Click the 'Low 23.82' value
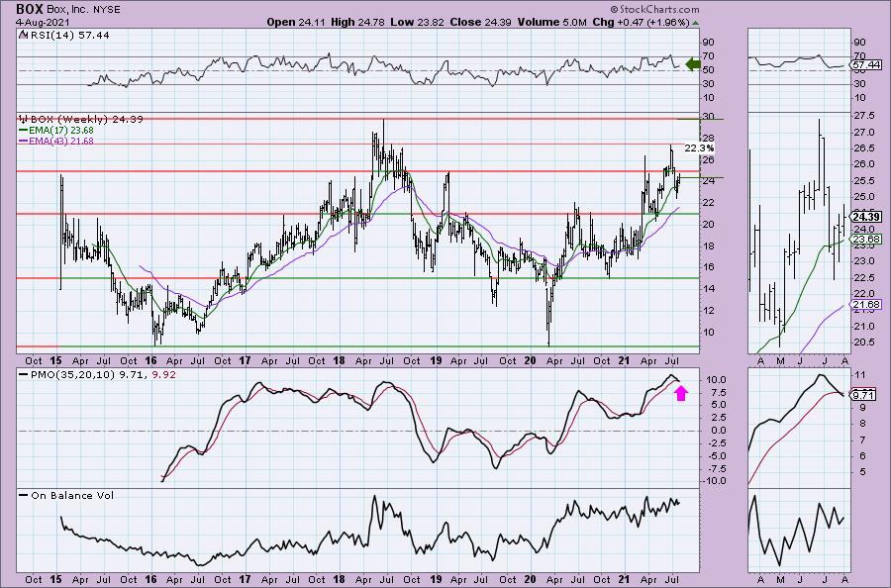 pos(420,22)
